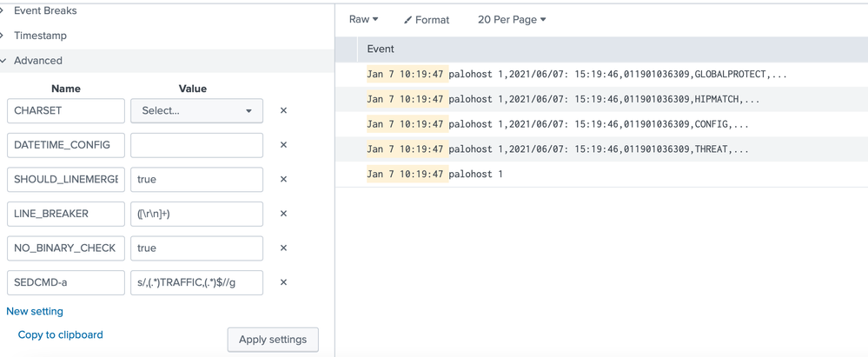Remove the NO_BINARY_CHECK setting row
Viewport: 868px width, 357px height.
tap(283, 248)
